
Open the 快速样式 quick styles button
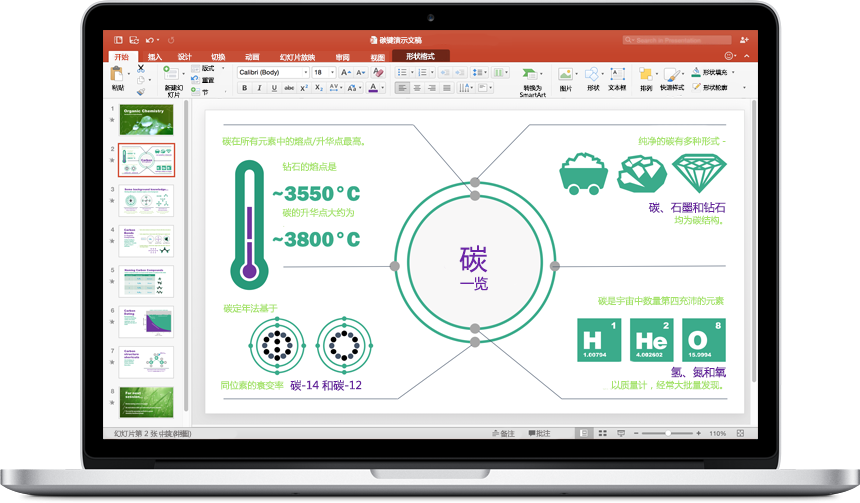coord(672,78)
